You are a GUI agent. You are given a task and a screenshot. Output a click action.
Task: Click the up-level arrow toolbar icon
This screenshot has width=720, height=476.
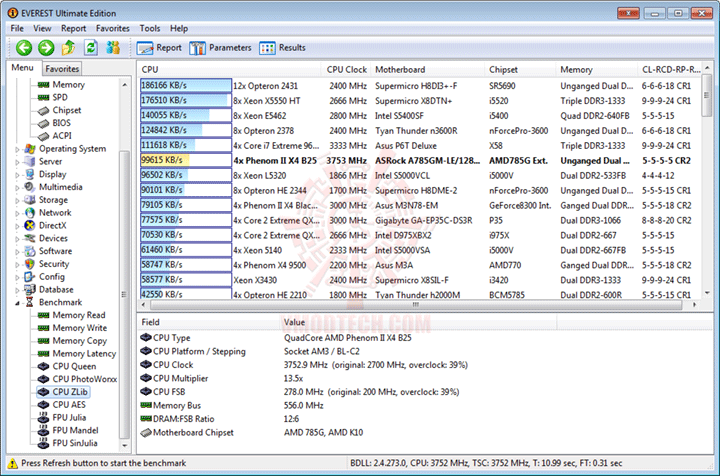coord(68,47)
